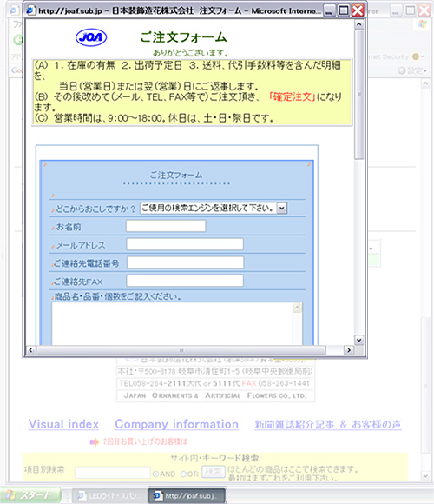The width and height of the screenshot is (434, 504).
Task: Click popup vertical scrollbar up arrow
Action: 358,24
